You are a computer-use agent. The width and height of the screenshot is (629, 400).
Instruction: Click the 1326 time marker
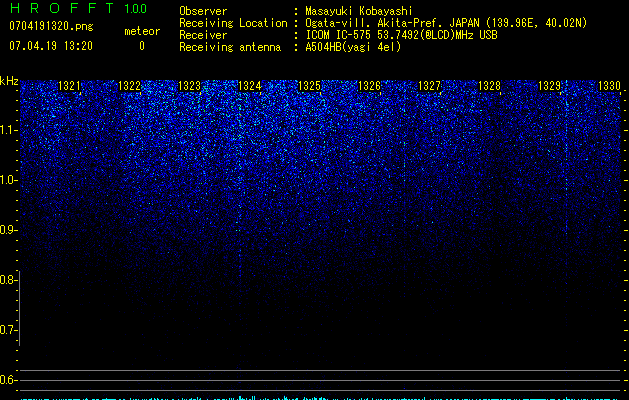[369, 86]
